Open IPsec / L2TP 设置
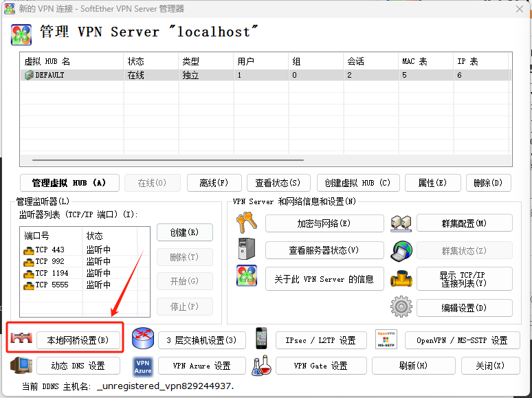This screenshot has width=532, height=398. click(321, 340)
